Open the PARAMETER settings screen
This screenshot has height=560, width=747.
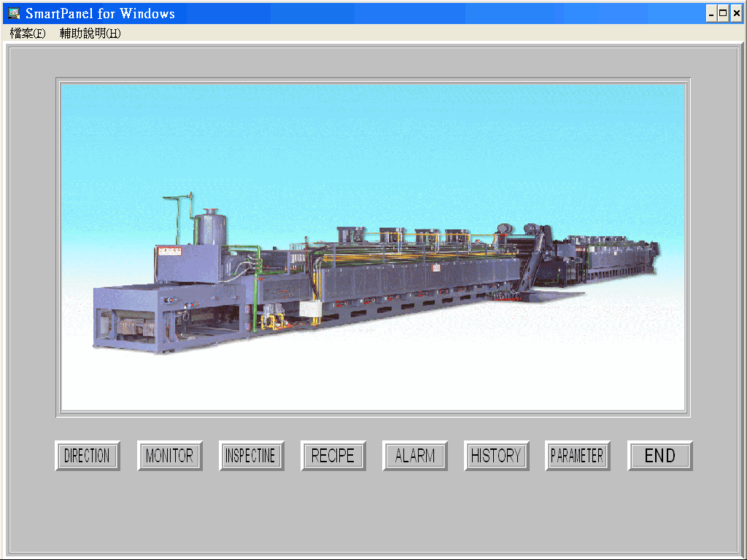(x=578, y=456)
